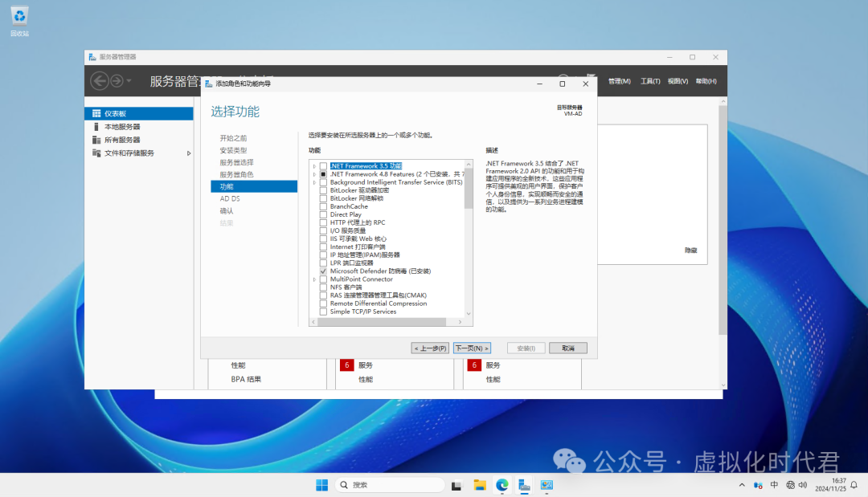Click the back navigation arrow in Server Manager
The image size is (868, 497).
pos(100,80)
